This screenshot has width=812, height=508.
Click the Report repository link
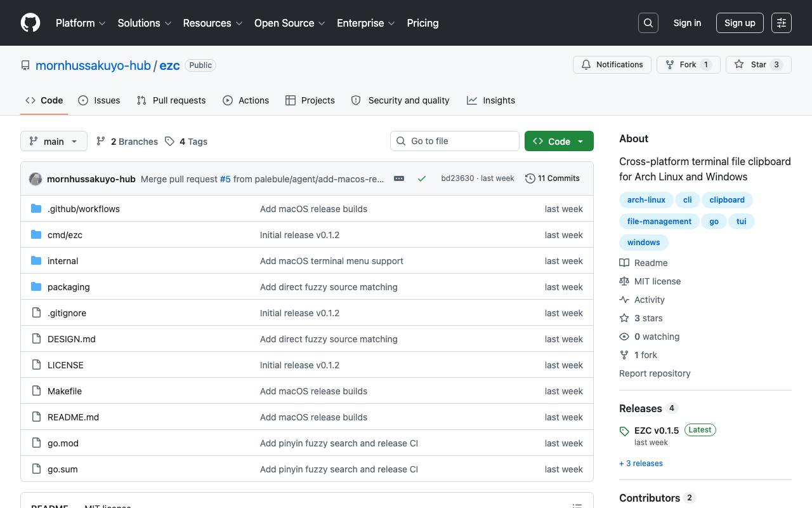pyautogui.click(x=655, y=373)
